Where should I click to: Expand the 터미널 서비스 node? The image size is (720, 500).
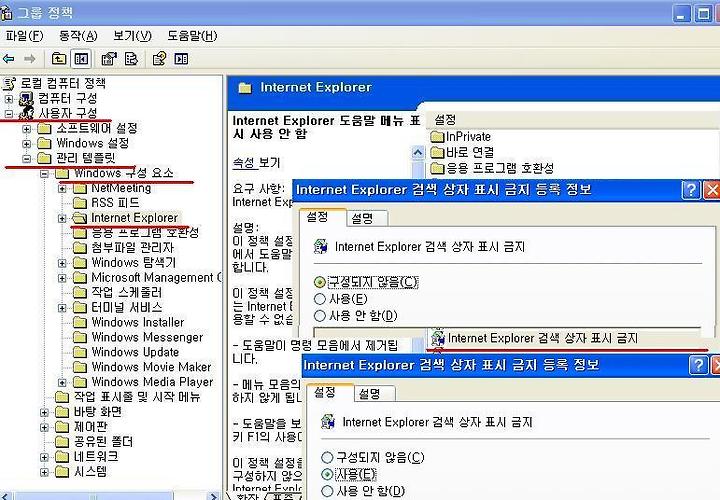pos(62,308)
